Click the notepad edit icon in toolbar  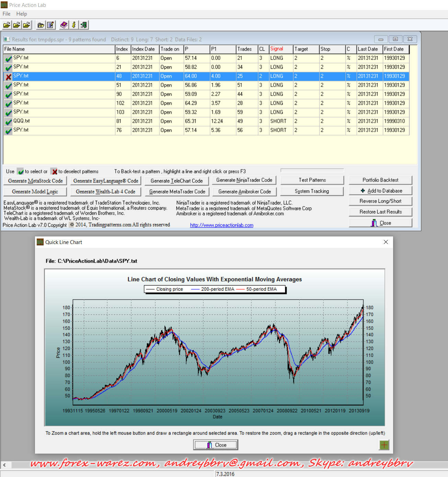pos(50,25)
